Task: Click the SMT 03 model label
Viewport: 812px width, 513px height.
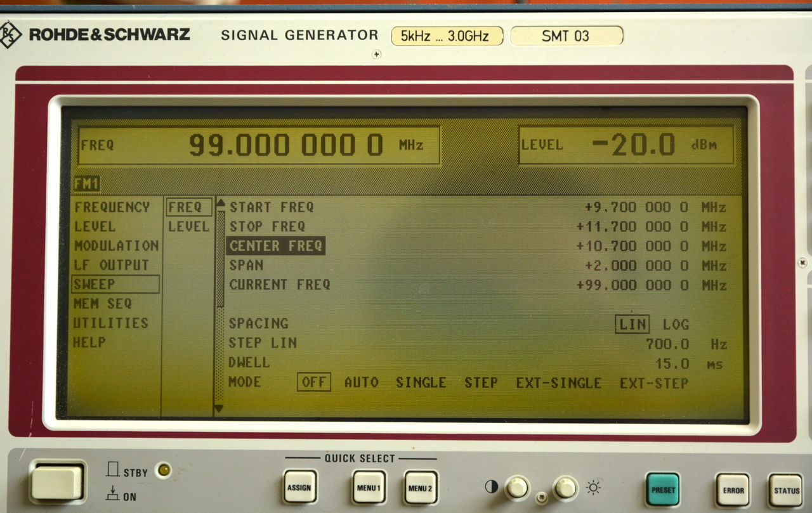Action: coord(566,36)
